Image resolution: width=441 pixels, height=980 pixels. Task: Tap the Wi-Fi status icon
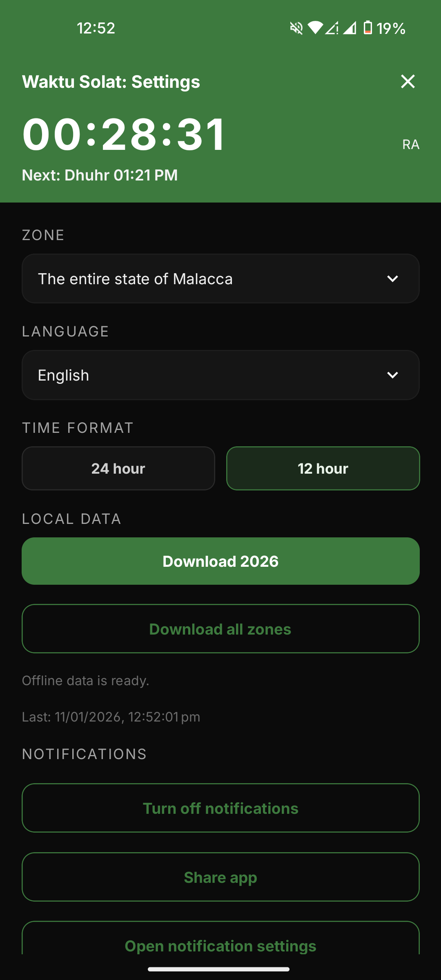point(315,28)
